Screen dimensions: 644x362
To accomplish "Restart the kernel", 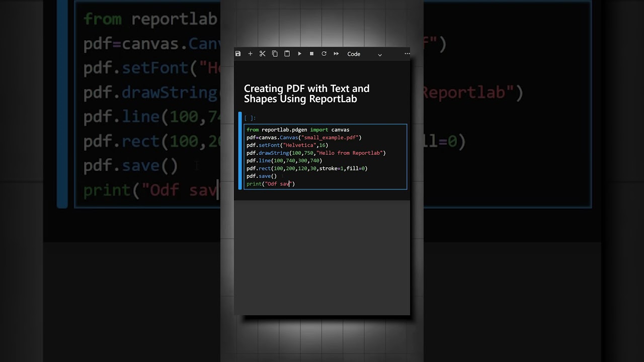I will [x=324, y=54].
